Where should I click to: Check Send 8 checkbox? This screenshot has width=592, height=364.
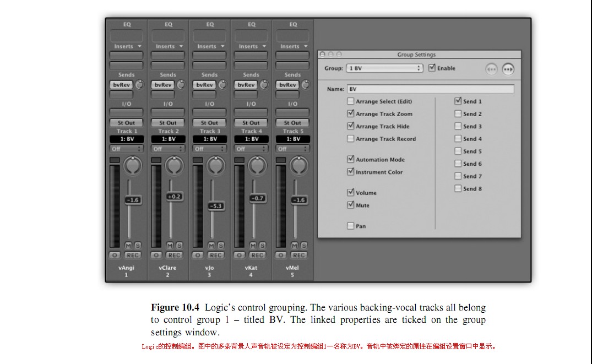pyautogui.click(x=458, y=188)
